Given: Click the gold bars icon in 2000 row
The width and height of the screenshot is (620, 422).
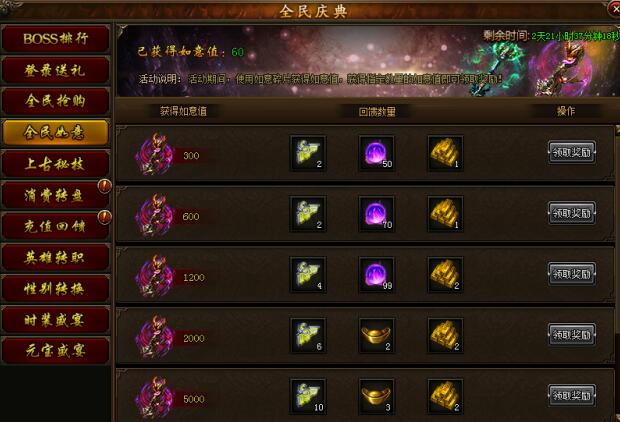Looking at the screenshot, I should click(445, 336).
